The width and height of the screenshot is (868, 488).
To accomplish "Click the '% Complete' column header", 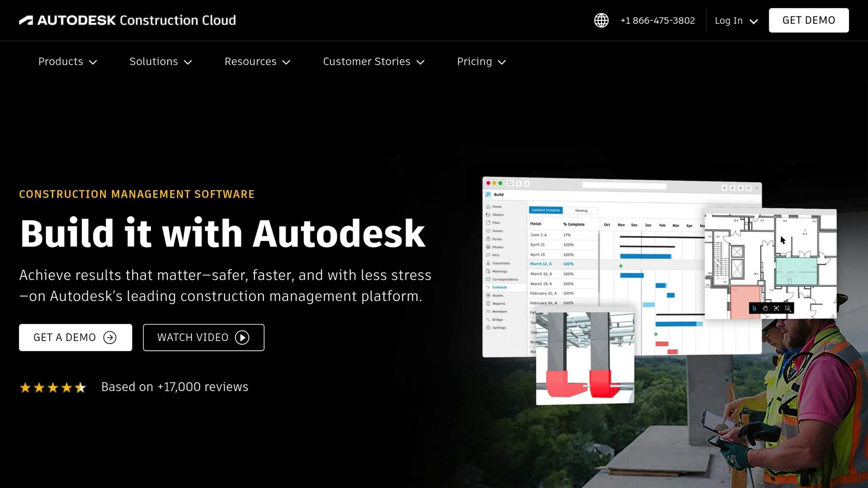I will [x=574, y=224].
